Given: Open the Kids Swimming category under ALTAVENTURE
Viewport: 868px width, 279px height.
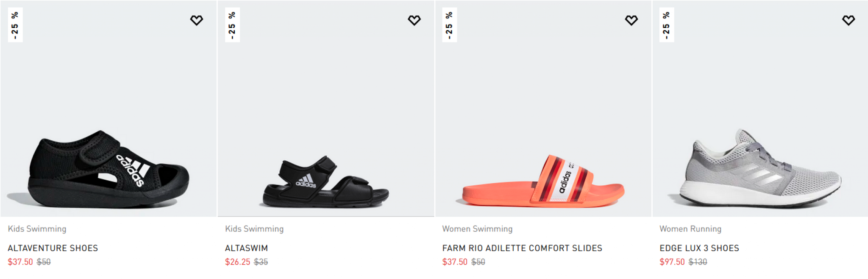Looking at the screenshot, I should click(36, 229).
